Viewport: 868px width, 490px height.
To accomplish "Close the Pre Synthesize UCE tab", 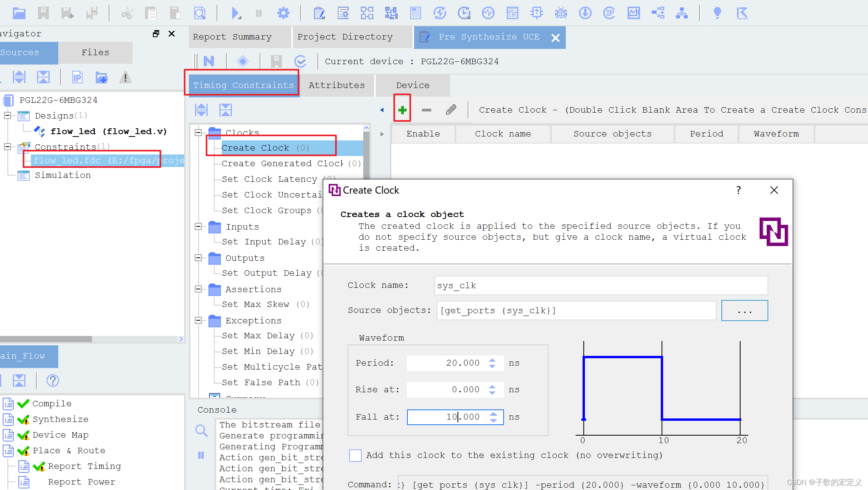I will [556, 38].
